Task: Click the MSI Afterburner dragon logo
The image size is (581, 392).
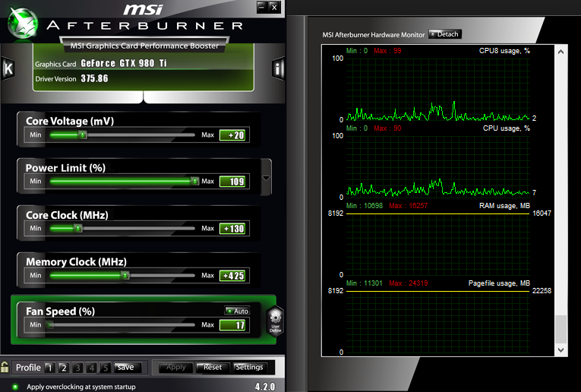Action: (23, 24)
